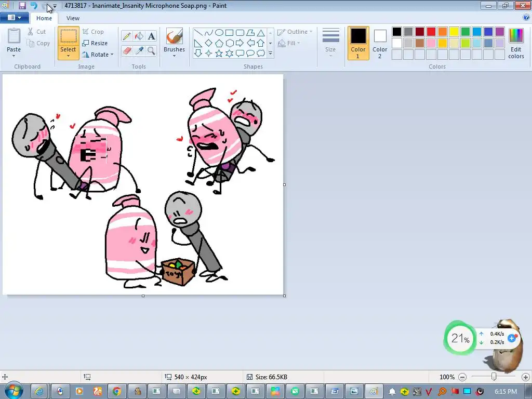
Task: Open the shape Fill dropdown
Action: (x=289, y=43)
